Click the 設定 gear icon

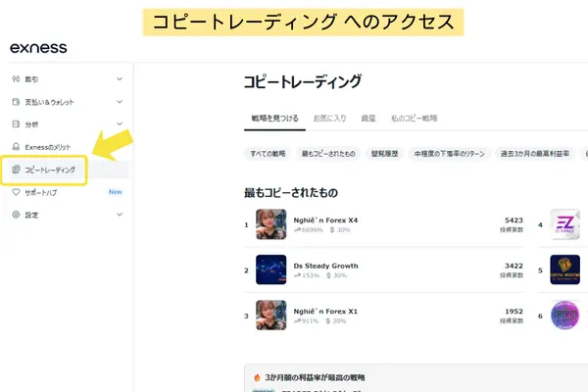[x=16, y=215]
